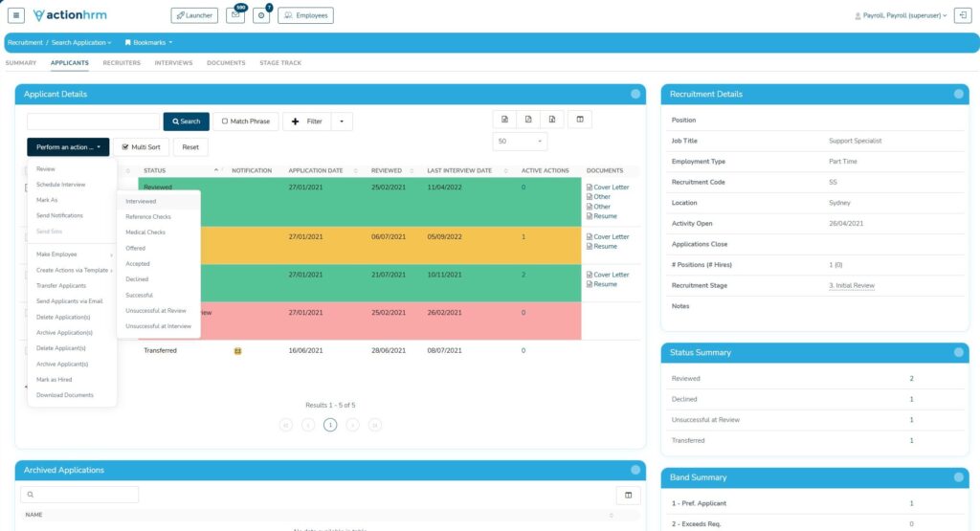980x531 pixels.
Task: Open the mail inbox icon with 590 badge
Action: 235,15
